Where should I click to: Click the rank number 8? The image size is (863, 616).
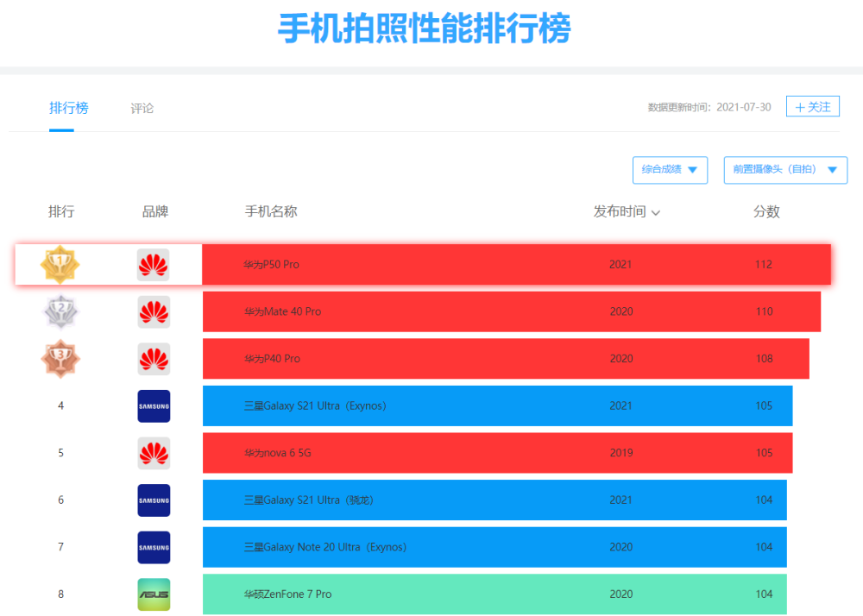pyautogui.click(x=60, y=594)
